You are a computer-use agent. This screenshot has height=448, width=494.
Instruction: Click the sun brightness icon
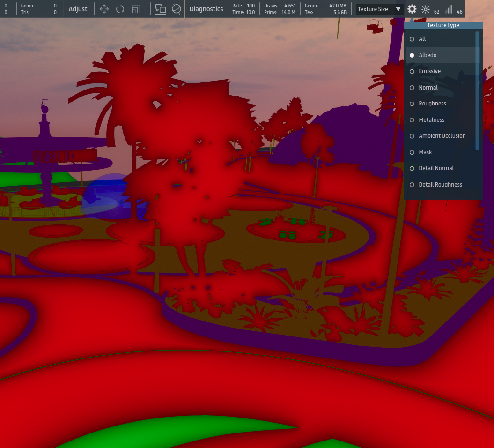[426, 9]
